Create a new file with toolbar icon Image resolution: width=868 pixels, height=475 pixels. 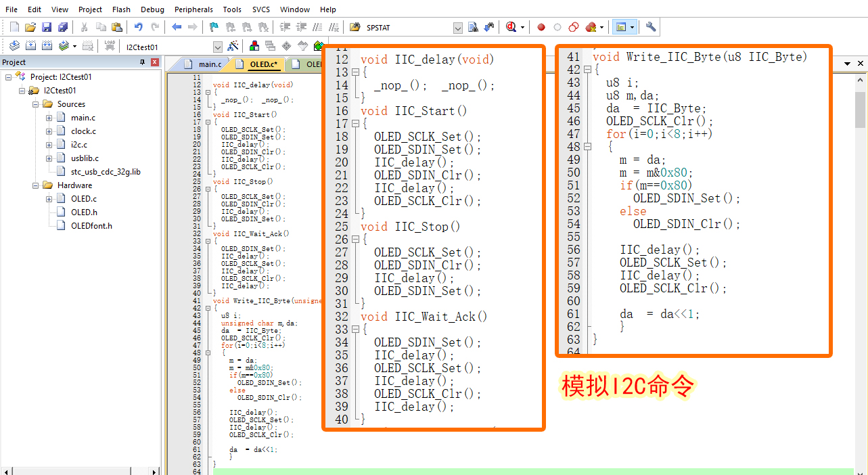click(x=14, y=27)
